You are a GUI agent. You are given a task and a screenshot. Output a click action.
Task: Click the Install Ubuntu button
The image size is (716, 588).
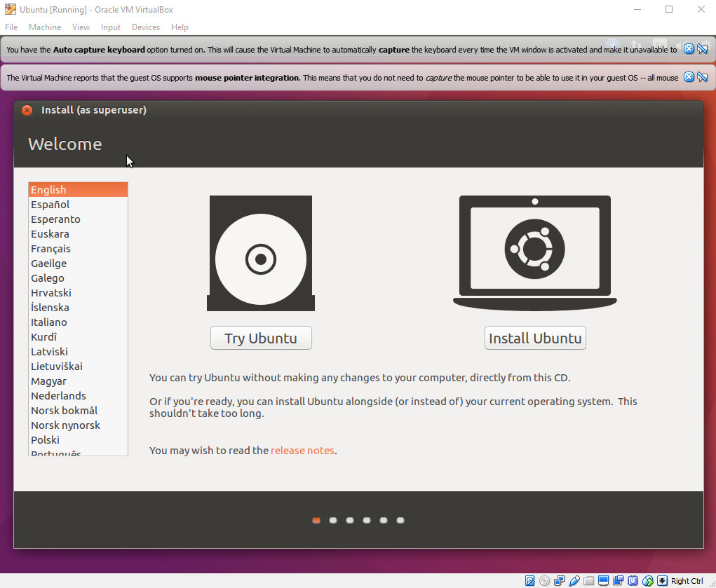[535, 338]
